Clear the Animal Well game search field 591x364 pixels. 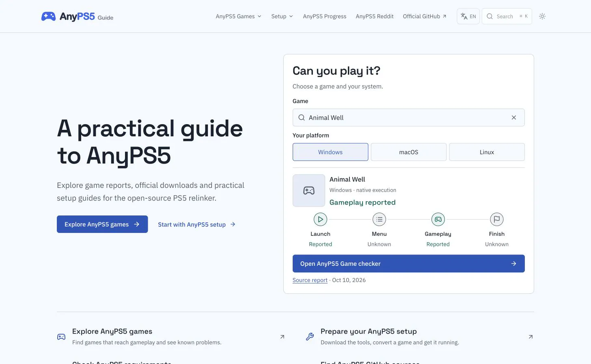(514, 118)
